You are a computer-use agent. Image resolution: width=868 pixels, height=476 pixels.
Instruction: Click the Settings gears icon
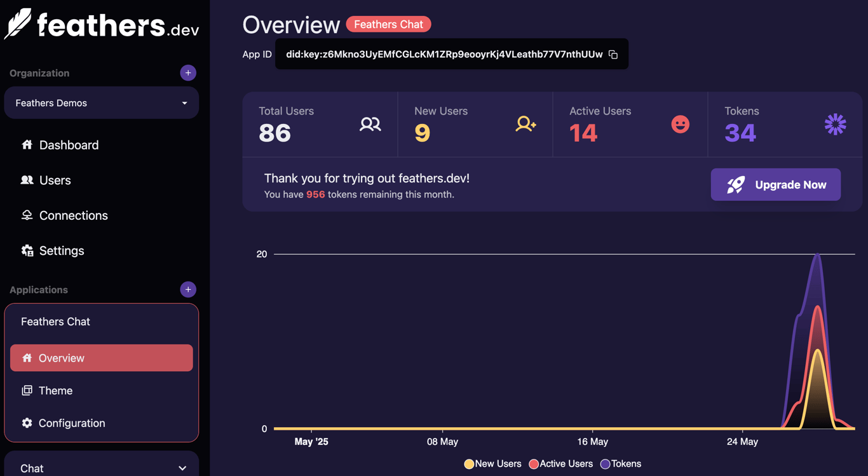point(27,250)
